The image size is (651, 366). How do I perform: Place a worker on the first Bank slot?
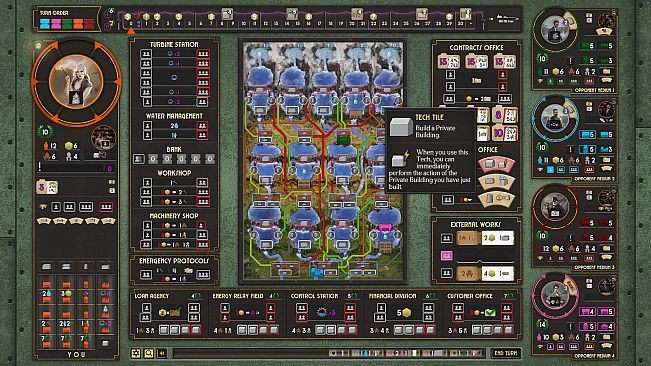(139, 159)
